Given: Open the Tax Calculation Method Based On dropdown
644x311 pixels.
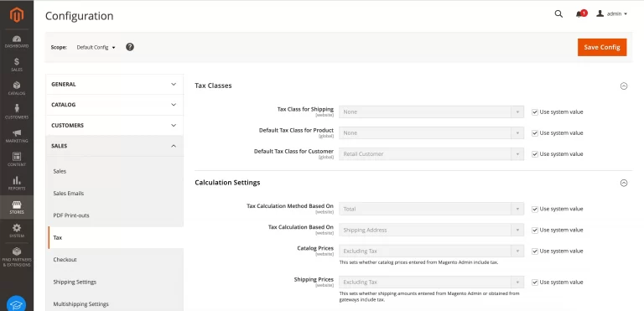Looking at the screenshot, I should click(431, 209).
